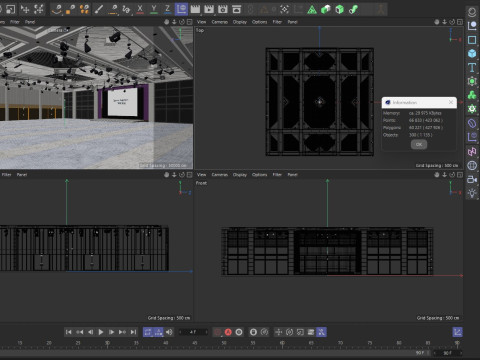Screen dimensions: 480x360
Task: Enable the Y axis lock
Action: 154,9
